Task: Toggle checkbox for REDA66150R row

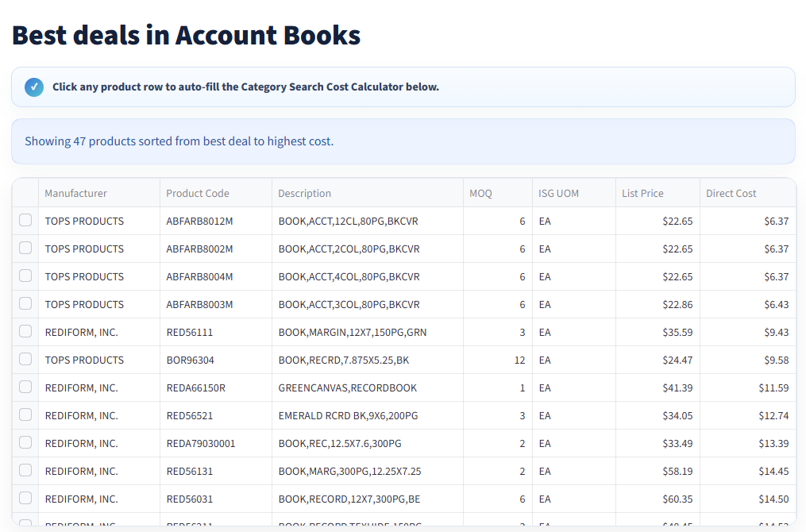Action: pyautogui.click(x=25, y=387)
